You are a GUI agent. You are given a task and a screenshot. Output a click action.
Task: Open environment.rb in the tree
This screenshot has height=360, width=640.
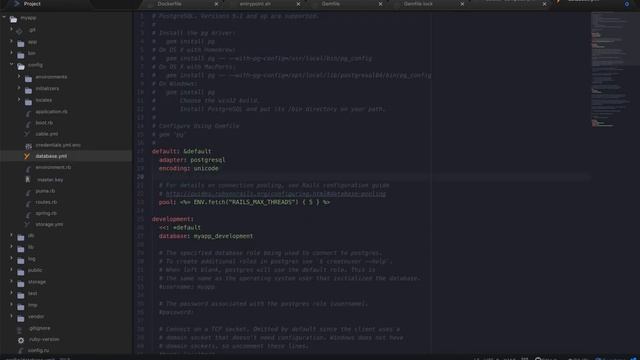[53, 167]
